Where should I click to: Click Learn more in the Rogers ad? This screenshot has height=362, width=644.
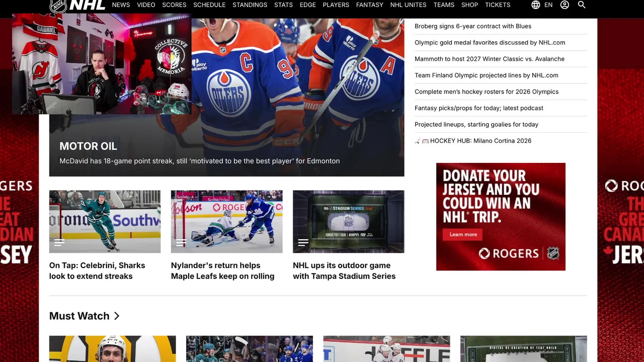[x=463, y=234]
